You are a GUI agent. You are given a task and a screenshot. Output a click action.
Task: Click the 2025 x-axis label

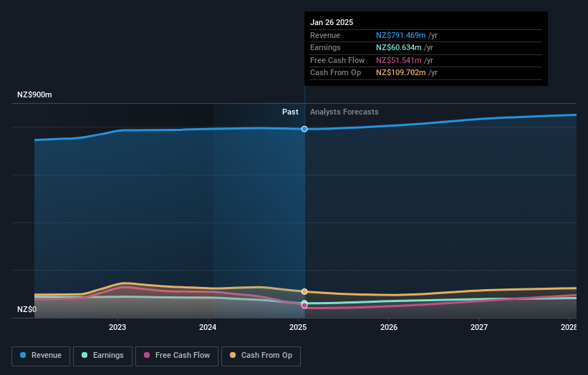[298, 327]
